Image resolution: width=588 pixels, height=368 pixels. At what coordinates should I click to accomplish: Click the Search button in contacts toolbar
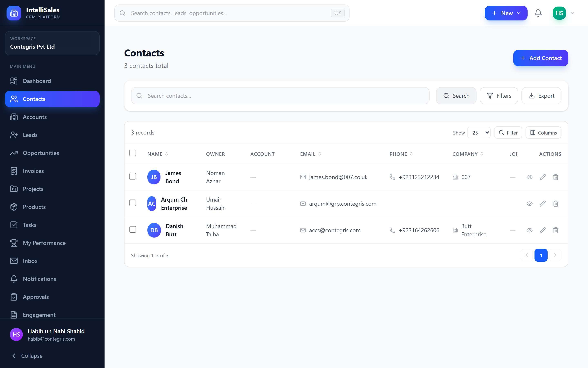pos(456,96)
